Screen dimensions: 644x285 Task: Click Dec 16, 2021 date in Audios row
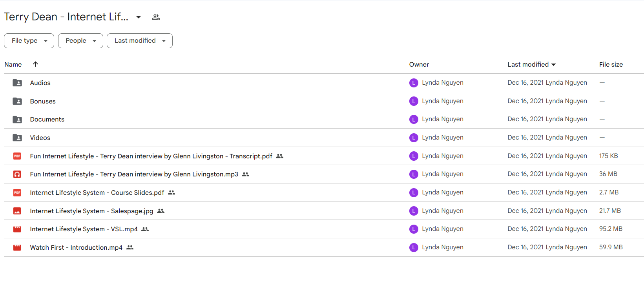tap(525, 82)
